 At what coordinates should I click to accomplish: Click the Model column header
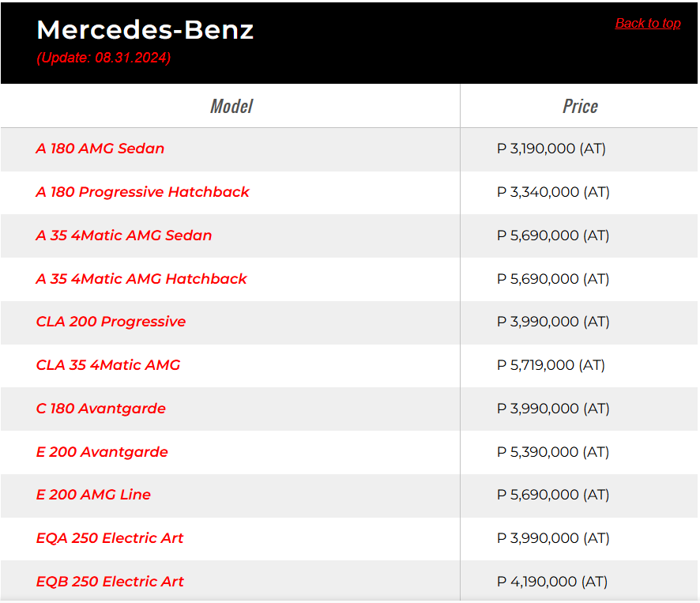(x=231, y=106)
